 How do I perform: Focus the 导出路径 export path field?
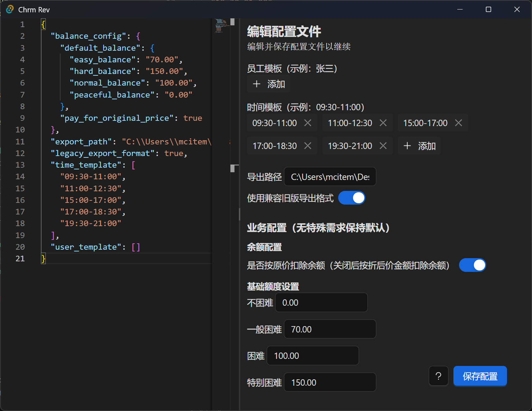pyautogui.click(x=330, y=176)
